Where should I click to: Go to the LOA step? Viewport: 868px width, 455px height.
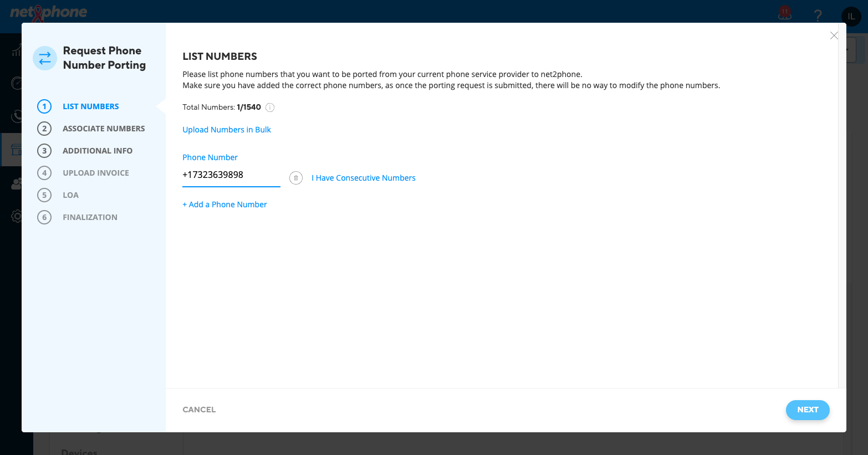point(58,195)
